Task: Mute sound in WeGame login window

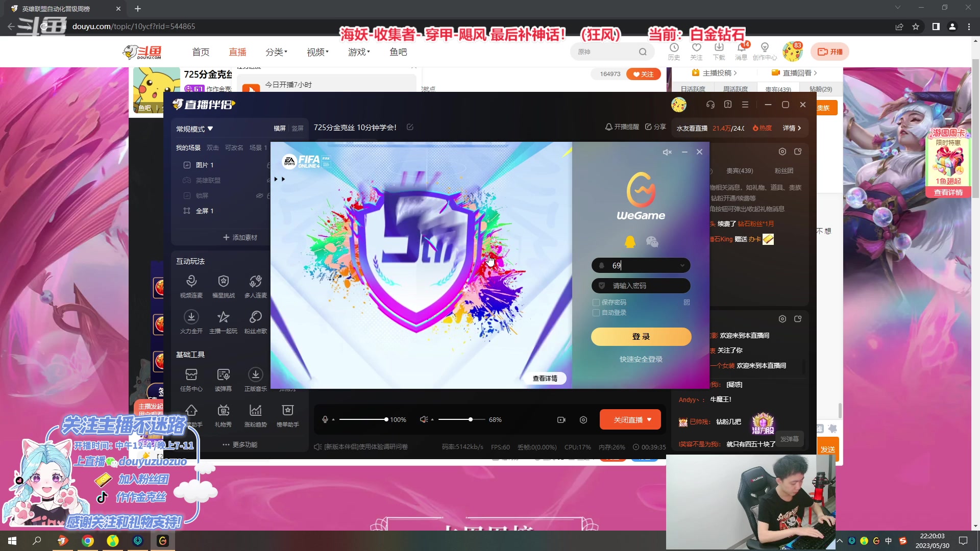Action: [x=667, y=152]
